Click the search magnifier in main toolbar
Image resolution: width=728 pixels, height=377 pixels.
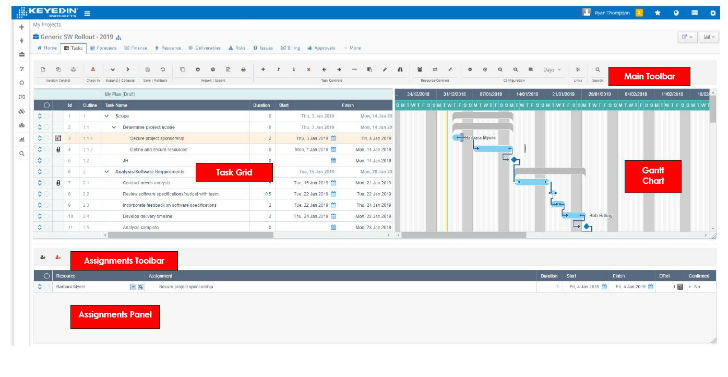click(598, 70)
